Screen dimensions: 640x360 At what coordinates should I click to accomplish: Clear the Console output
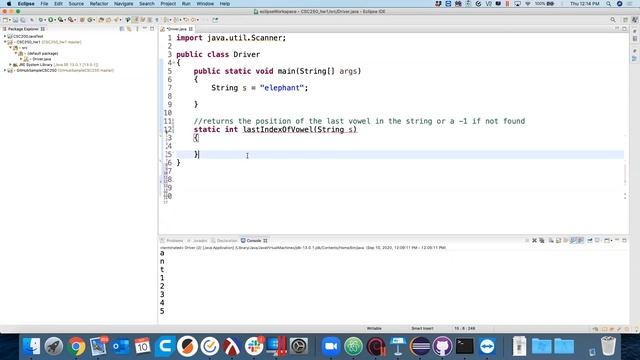click(551, 241)
